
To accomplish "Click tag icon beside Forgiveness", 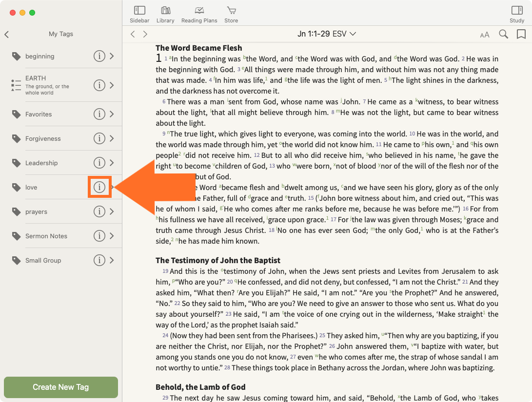I will (x=16, y=139).
